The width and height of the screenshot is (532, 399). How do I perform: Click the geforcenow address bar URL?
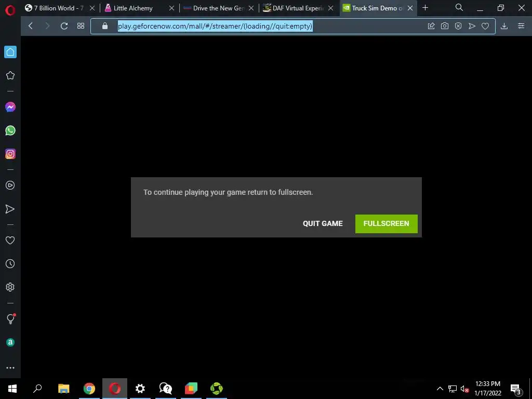[215, 26]
